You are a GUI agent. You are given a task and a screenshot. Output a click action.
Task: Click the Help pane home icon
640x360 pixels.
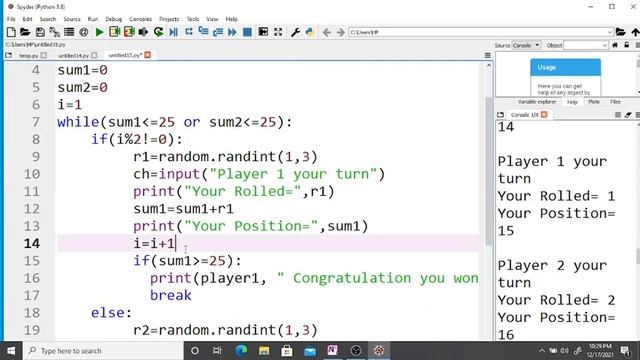(x=615, y=45)
